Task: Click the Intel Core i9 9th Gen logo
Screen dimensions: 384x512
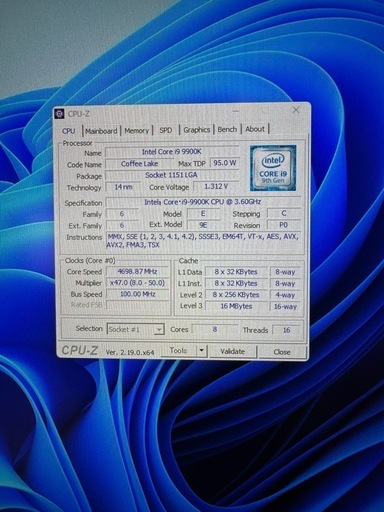Action: 273,168
